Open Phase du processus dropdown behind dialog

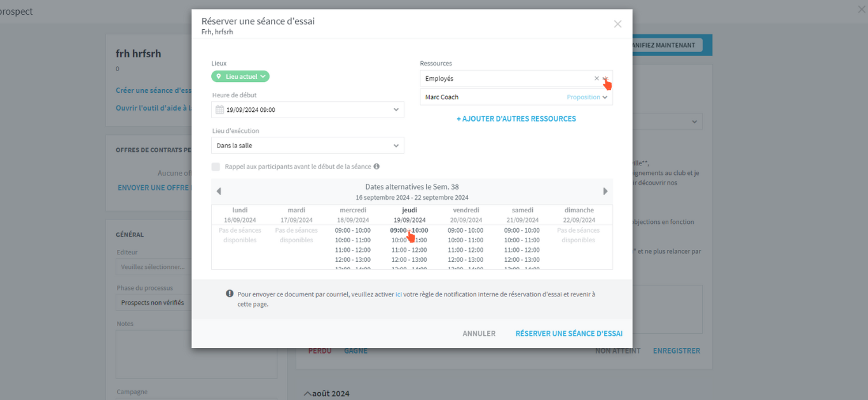pos(154,303)
